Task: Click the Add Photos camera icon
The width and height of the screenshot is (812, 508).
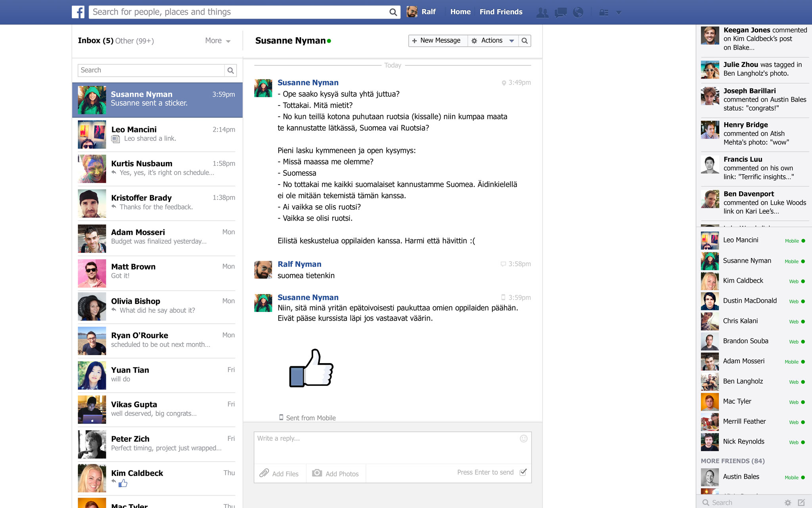Action: tap(317, 473)
